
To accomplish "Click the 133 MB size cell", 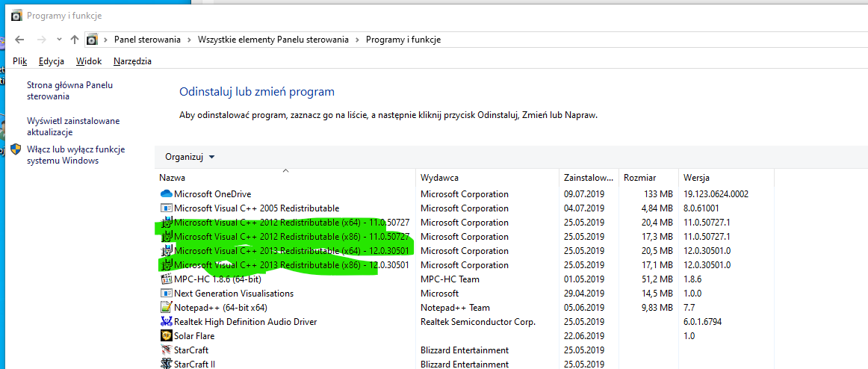I will click(660, 194).
